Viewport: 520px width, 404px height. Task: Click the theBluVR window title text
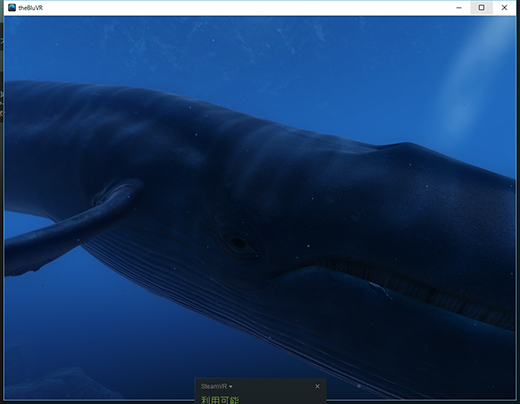click(31, 8)
